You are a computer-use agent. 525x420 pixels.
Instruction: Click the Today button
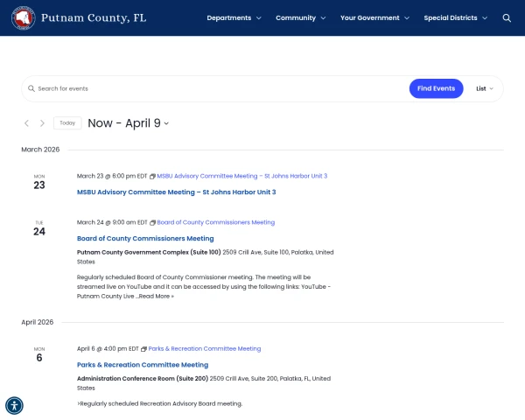pos(67,123)
